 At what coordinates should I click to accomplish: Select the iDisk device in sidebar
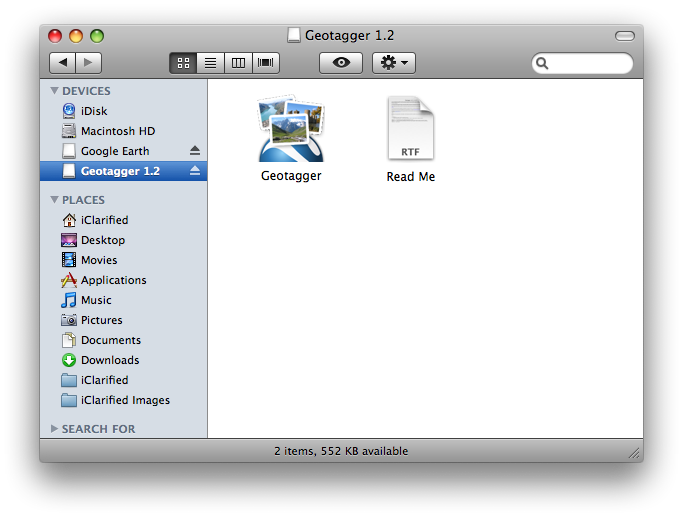point(94,111)
